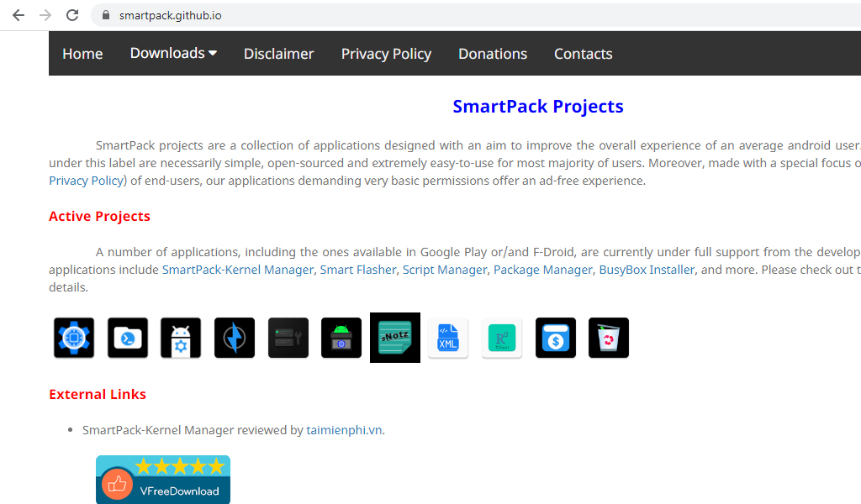Open the SmartPack-Kernel Manager app icon
The height and width of the screenshot is (504, 861).
pos(73,337)
